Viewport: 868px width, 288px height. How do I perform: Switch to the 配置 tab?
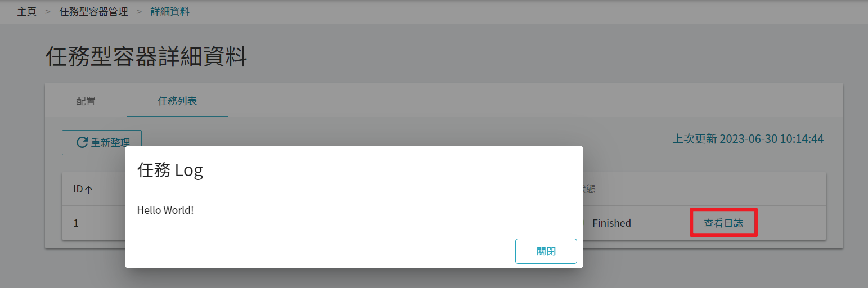tap(86, 101)
